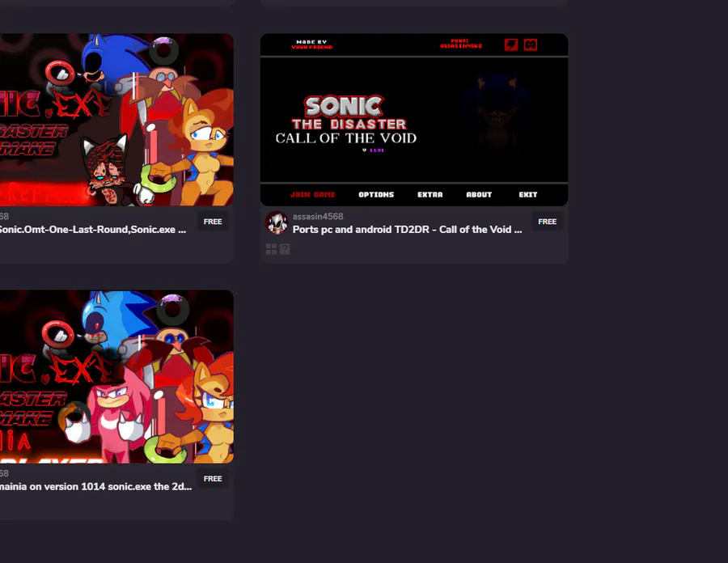Click FREE badge on Call of the Void card

coord(548,222)
